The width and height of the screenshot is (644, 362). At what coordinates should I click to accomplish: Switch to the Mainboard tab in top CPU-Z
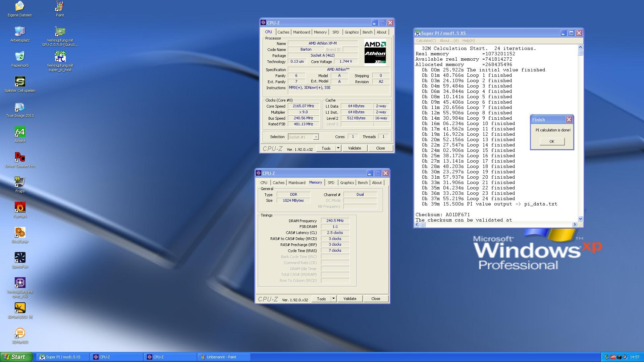301,32
